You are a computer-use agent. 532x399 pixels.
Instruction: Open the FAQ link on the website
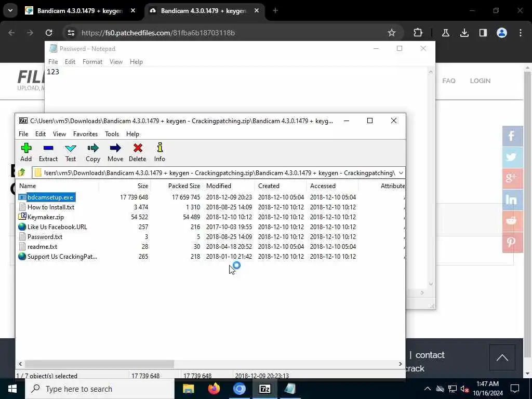(448, 81)
